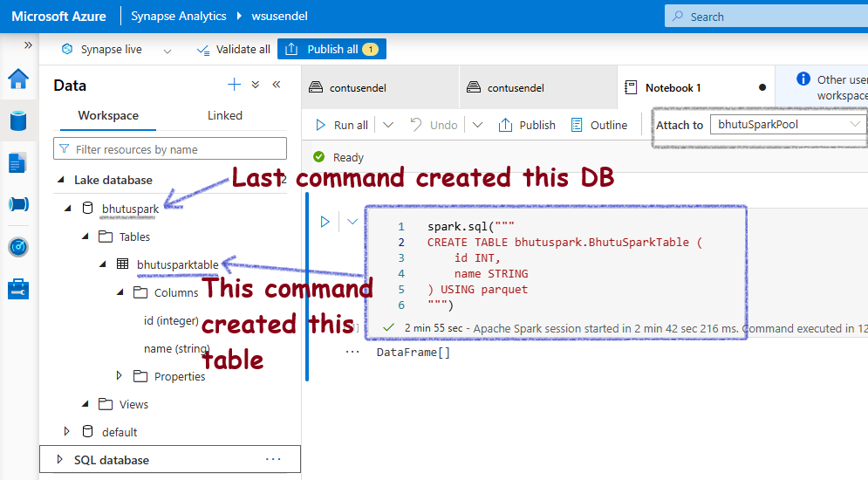868x480 pixels.
Task: Select the id (integer) column
Action: 171,320
